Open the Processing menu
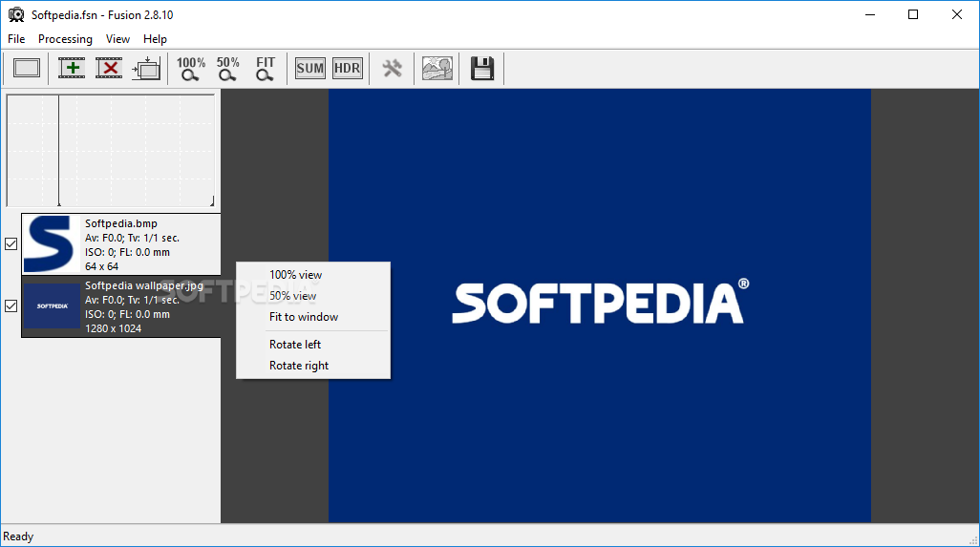This screenshot has width=980, height=547. click(65, 39)
